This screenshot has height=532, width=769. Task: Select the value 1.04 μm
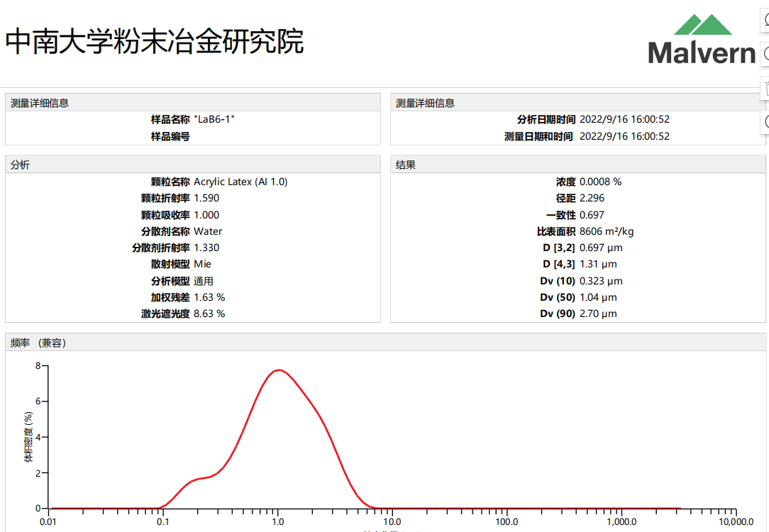tap(598, 297)
